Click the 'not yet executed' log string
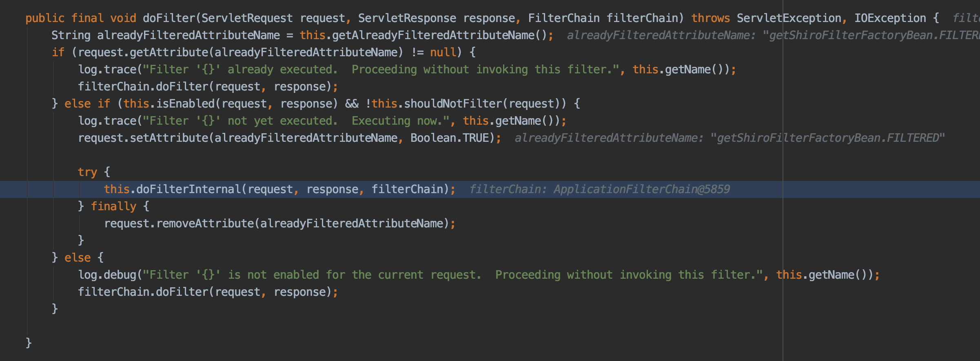 coord(296,121)
